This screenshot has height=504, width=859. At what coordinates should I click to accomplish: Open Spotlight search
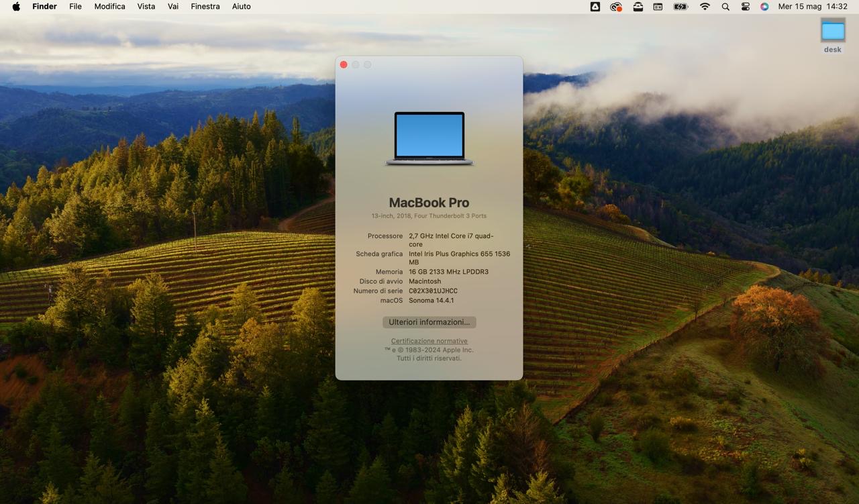tap(725, 7)
